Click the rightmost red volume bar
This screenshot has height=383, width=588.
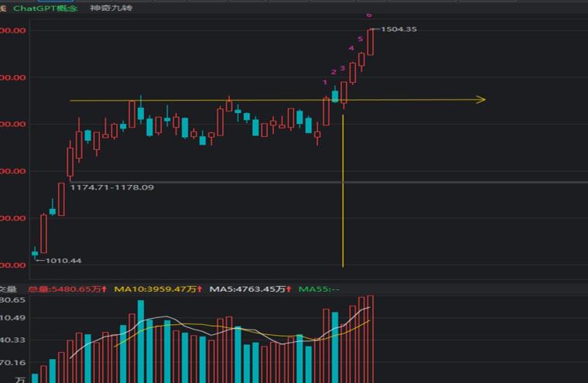[x=370, y=339]
